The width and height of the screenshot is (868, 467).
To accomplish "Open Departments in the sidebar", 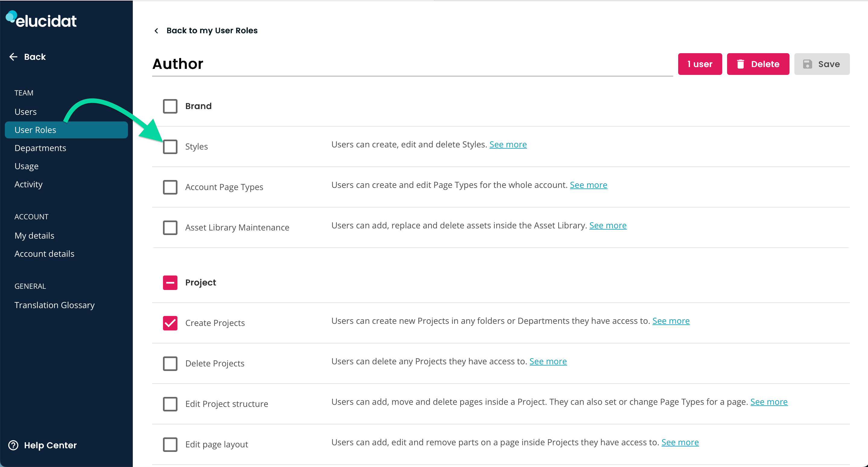I will coord(40,148).
